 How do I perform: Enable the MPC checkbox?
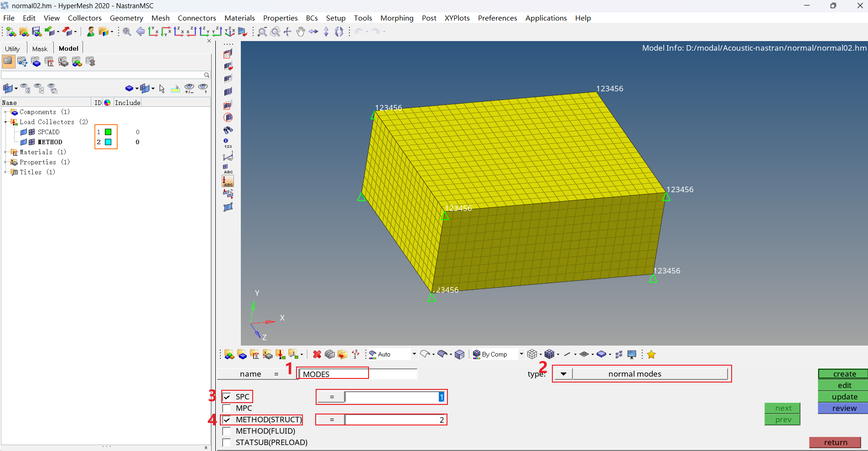point(227,408)
